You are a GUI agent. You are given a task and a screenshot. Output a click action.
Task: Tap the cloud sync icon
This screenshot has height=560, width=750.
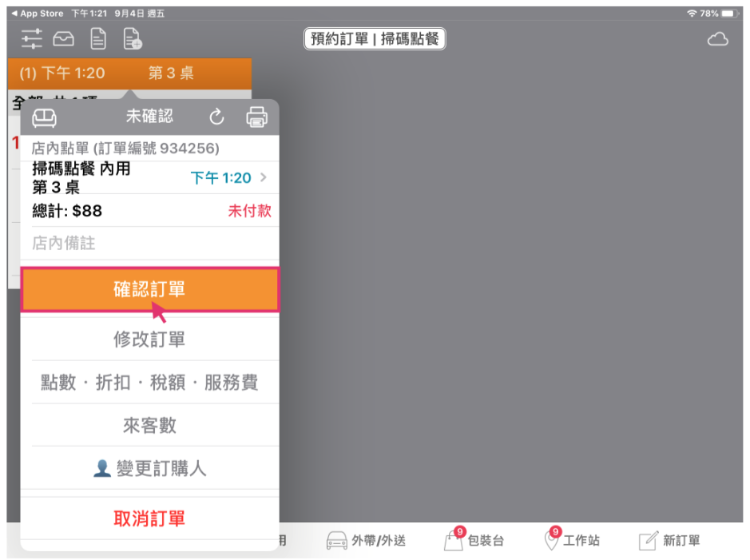[x=717, y=39]
